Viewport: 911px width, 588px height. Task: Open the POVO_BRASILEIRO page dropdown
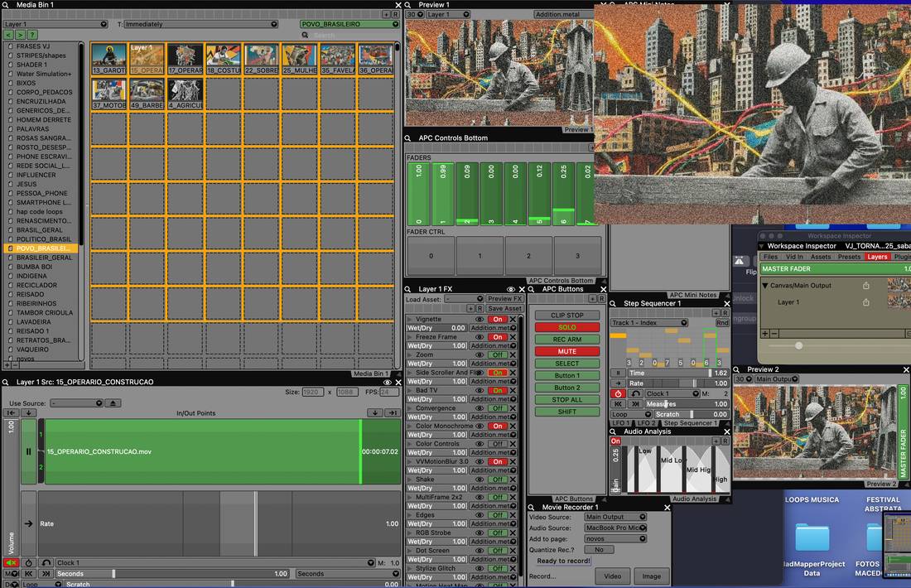point(349,24)
